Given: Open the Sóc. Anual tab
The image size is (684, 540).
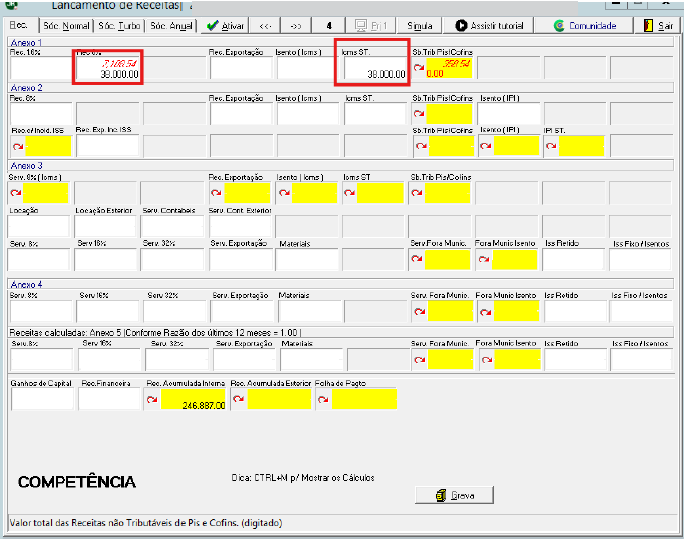Looking at the screenshot, I should pos(171,26).
